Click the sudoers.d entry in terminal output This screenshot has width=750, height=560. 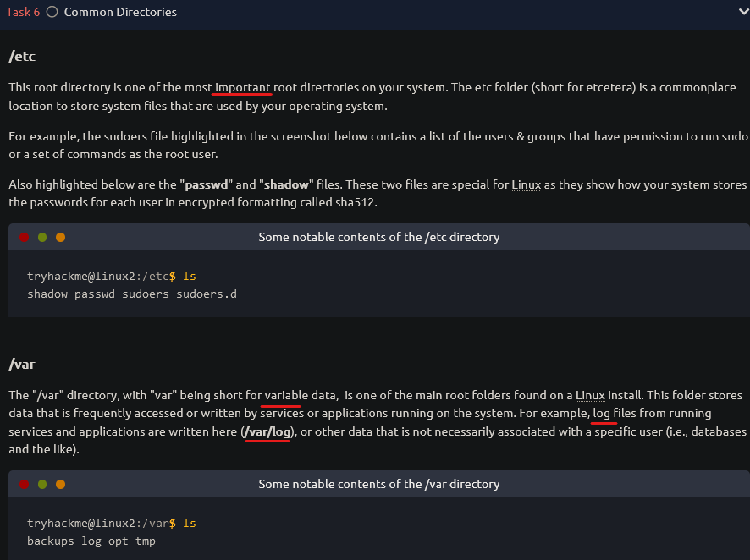[x=207, y=294]
